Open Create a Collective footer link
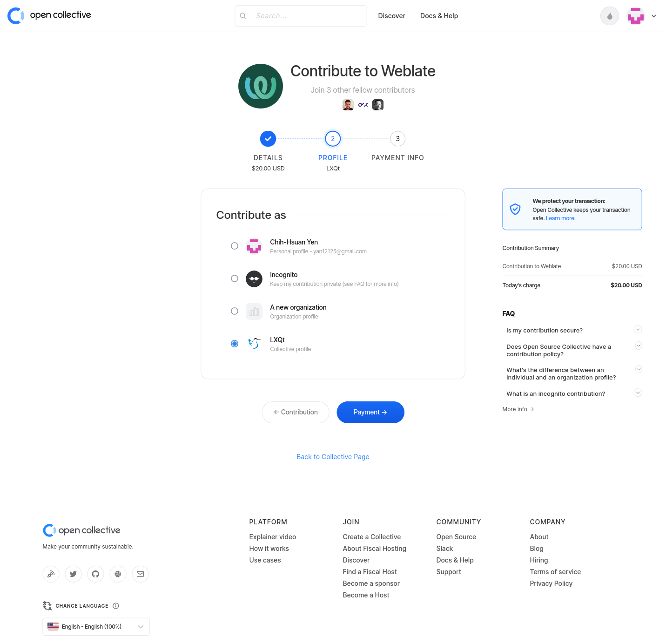The height and width of the screenshot is (644, 666). pyautogui.click(x=371, y=537)
